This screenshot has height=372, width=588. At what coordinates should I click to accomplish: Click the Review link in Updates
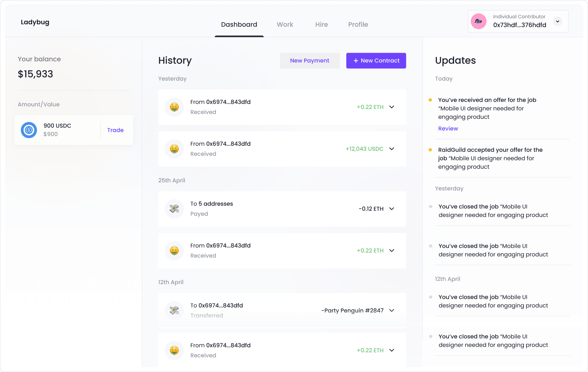[448, 129]
